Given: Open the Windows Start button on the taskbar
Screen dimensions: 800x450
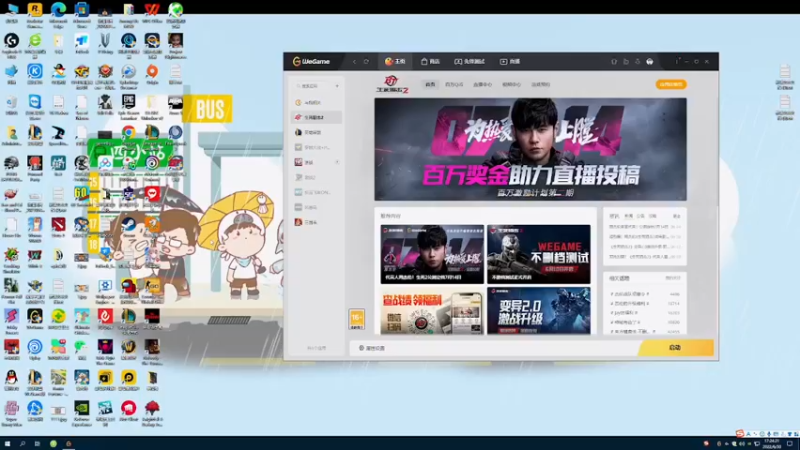Looking at the screenshot, I should pyautogui.click(x=7, y=444).
